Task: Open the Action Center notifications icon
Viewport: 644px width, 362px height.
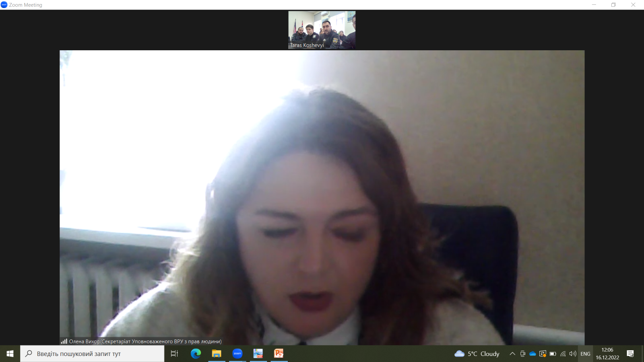Action: click(630, 354)
